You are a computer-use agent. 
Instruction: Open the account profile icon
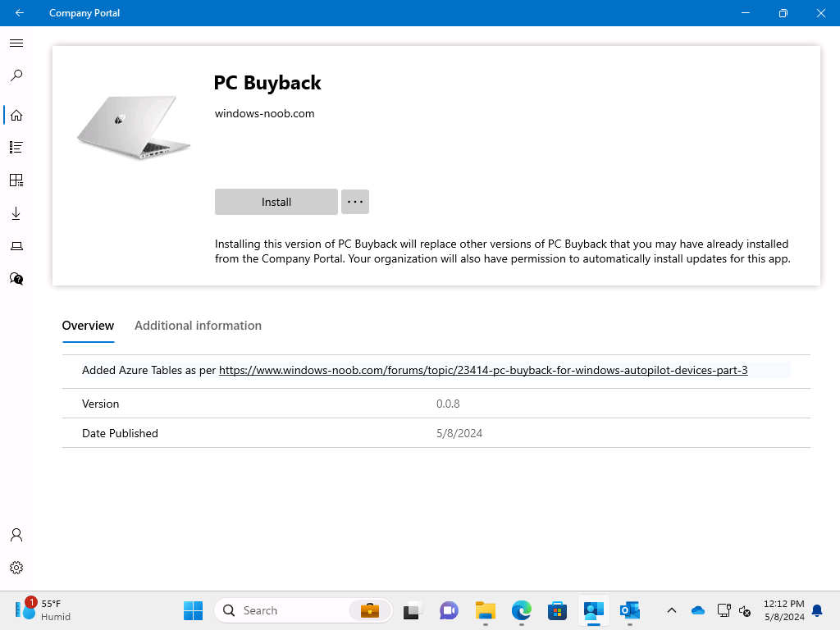tap(16, 535)
